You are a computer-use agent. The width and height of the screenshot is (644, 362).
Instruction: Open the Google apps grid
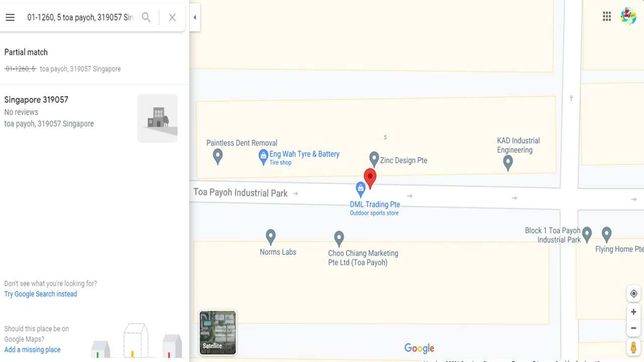[x=607, y=16]
